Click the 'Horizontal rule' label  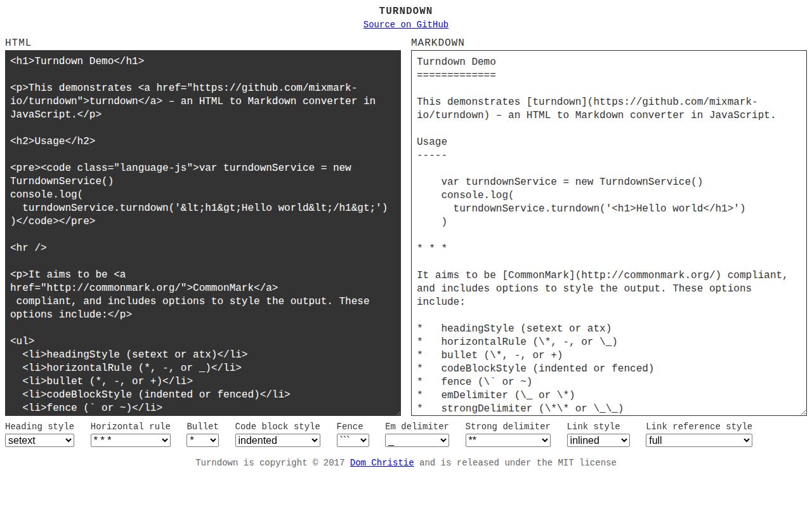[x=131, y=427]
